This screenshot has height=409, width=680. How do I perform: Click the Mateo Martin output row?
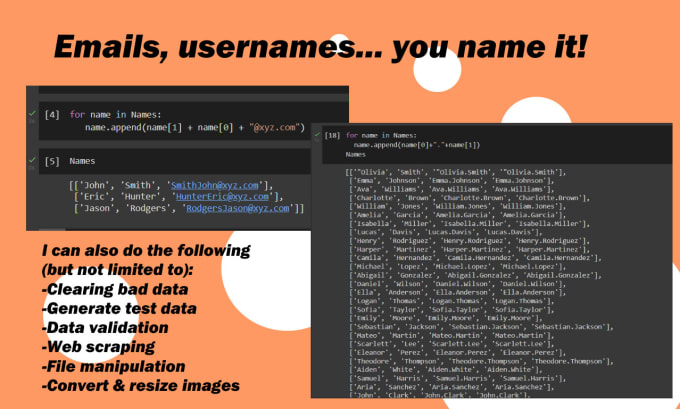point(451,335)
